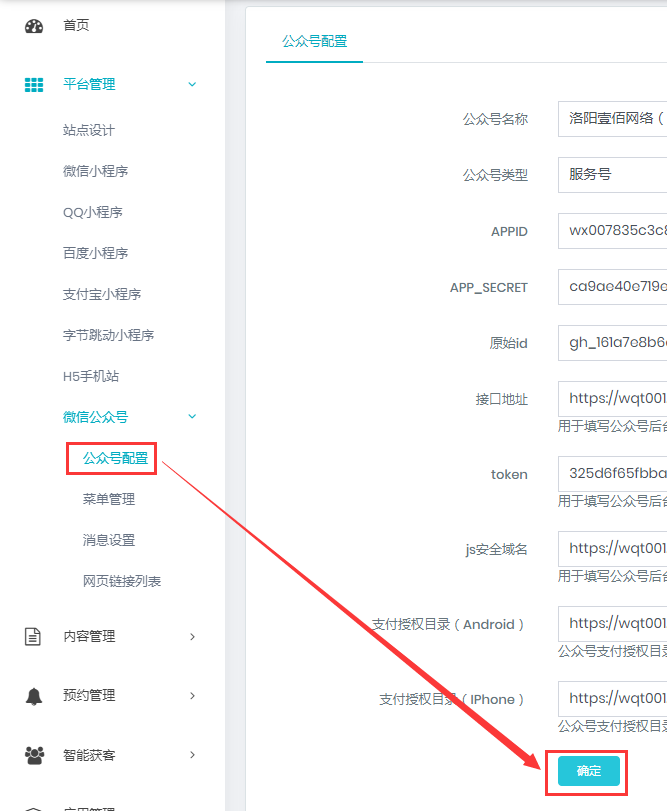Focus the 公众号名称 input field
Image resolution: width=667 pixels, height=811 pixels.
coord(613,119)
